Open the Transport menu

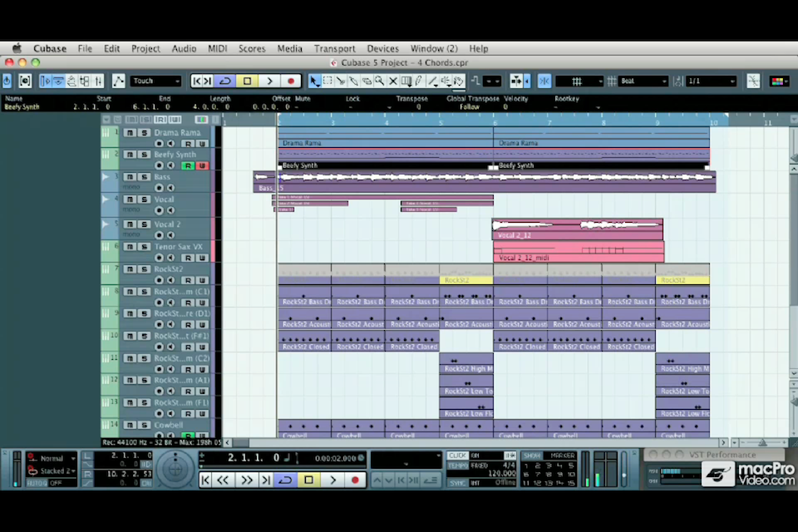click(334, 48)
